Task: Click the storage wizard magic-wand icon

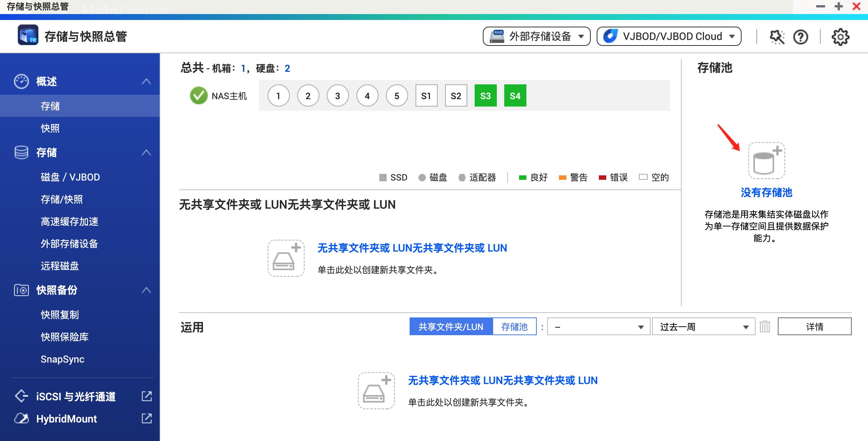Action: coord(777,37)
